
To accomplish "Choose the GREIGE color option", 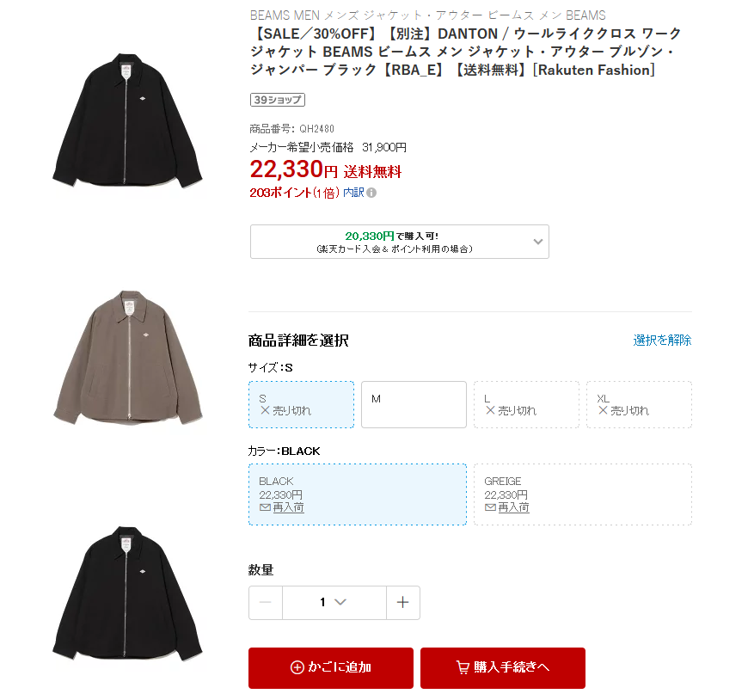I will point(583,494).
